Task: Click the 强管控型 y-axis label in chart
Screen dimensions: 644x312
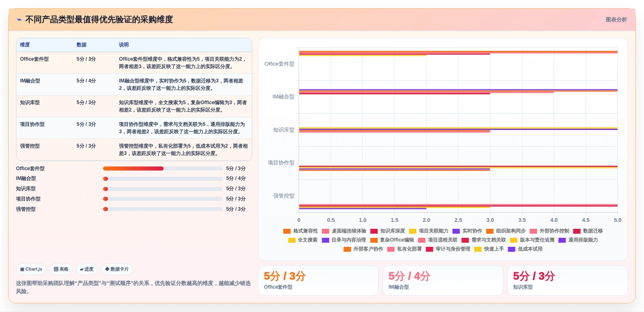Action: (284, 196)
